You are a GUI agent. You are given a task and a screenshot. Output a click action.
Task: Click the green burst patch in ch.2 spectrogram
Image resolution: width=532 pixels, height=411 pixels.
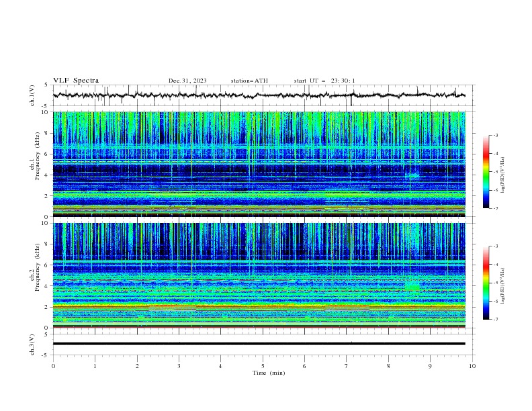tap(412, 285)
